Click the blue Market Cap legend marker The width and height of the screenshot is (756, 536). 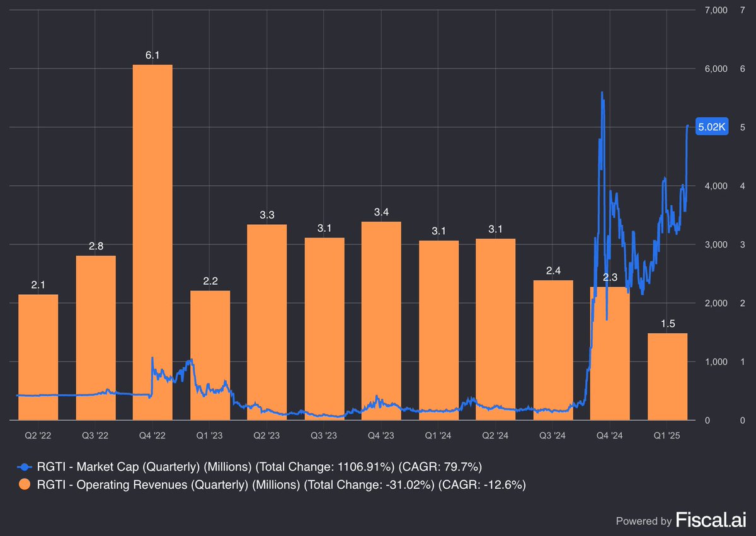click(25, 467)
